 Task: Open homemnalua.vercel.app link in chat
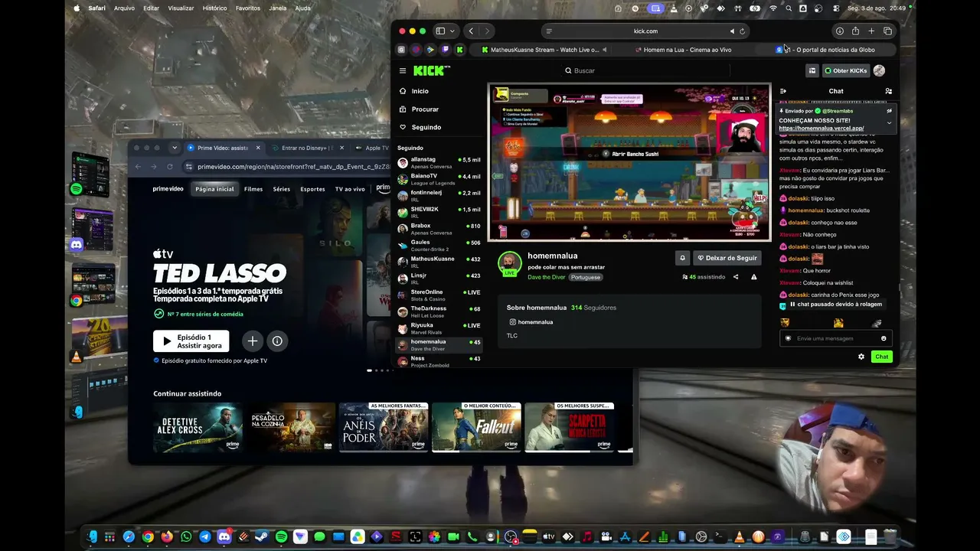point(822,129)
